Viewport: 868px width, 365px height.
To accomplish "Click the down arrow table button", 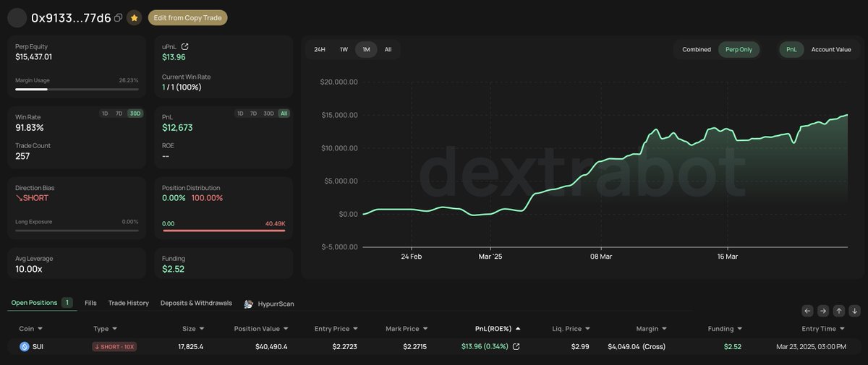I will (x=854, y=311).
